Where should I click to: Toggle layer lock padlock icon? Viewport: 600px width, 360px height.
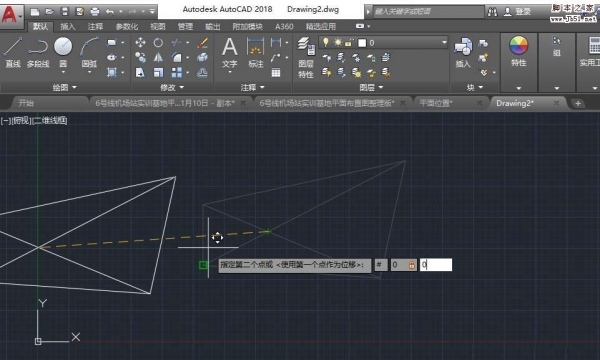tap(348, 42)
